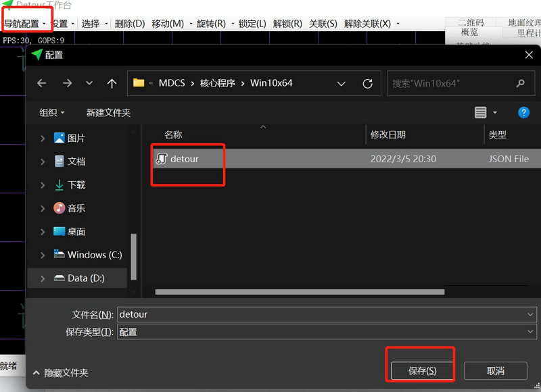Click the Detour logo in the 配置 dialog title
Viewport: 541px width, 392px height.
tap(37, 55)
